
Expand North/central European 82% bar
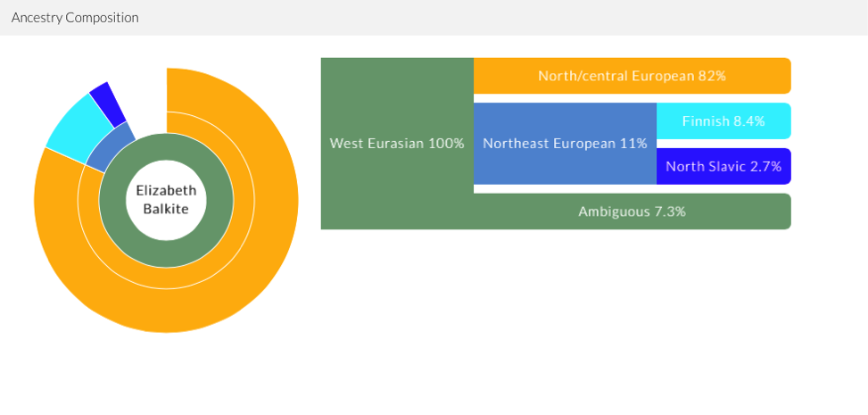click(x=632, y=76)
